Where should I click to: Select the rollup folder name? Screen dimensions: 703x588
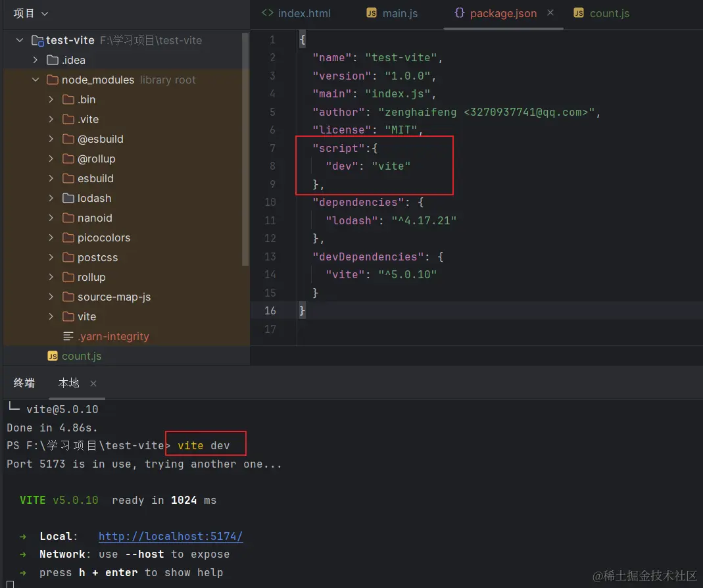click(91, 277)
